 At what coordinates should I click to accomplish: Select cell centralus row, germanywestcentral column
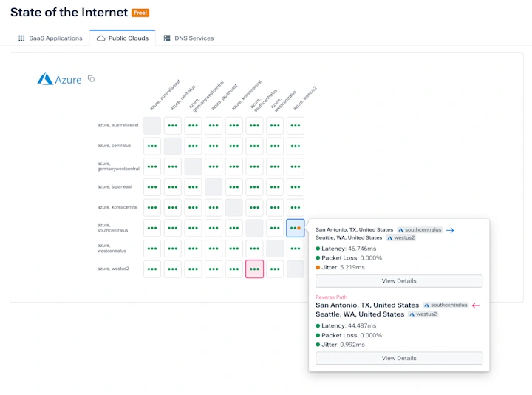point(193,146)
